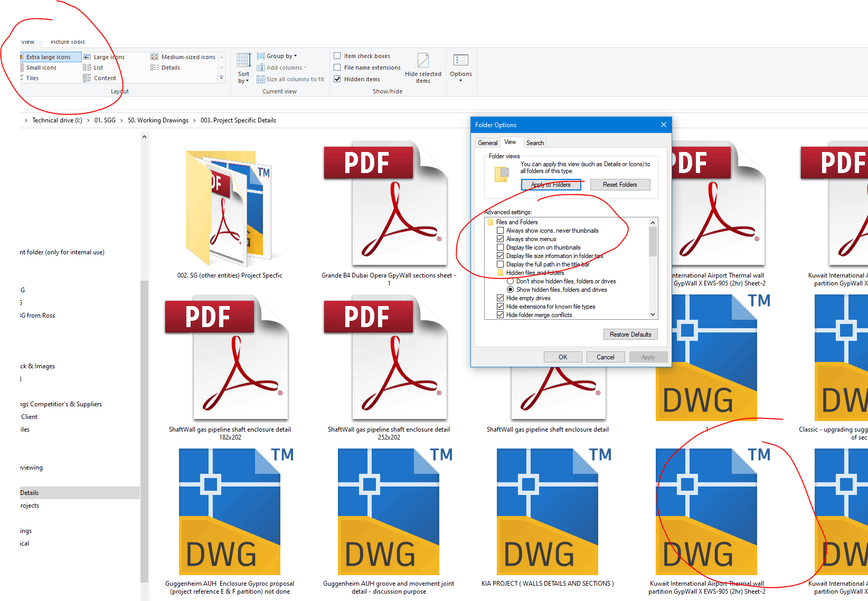This screenshot has height=601, width=868.
Task: Open the Sort by menu
Action: 243,68
